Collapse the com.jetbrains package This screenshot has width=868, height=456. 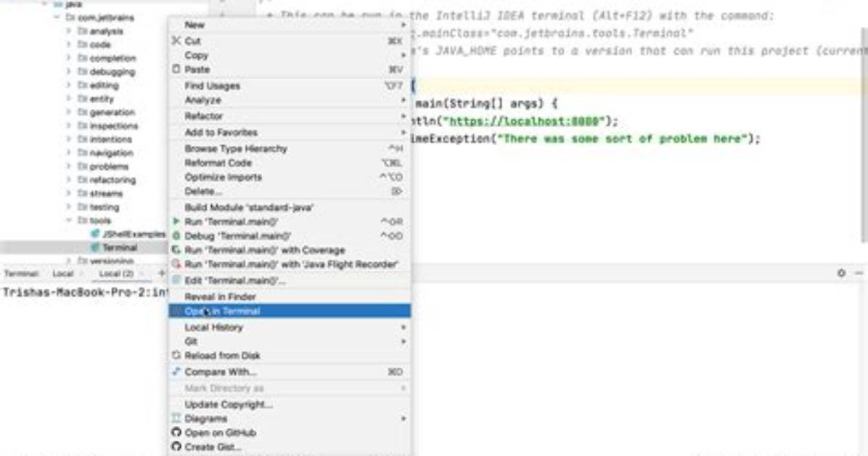[57, 17]
